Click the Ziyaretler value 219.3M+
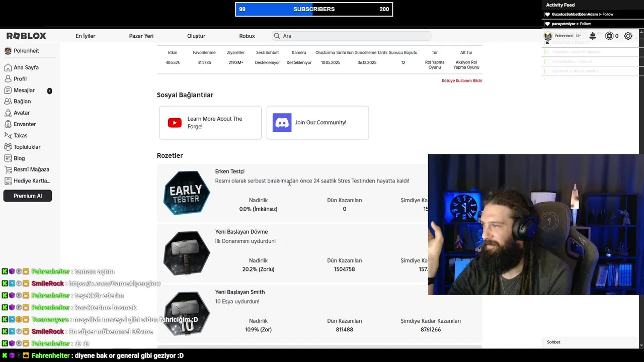Viewport: 644px width, 362px height. click(x=236, y=63)
